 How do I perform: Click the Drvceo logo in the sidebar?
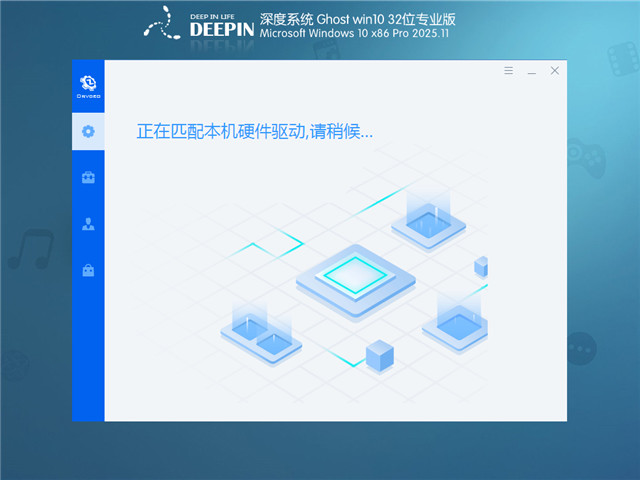[88, 85]
